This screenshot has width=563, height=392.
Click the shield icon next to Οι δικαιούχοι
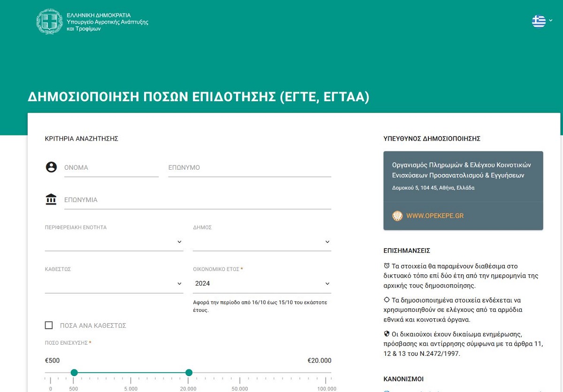point(387,334)
